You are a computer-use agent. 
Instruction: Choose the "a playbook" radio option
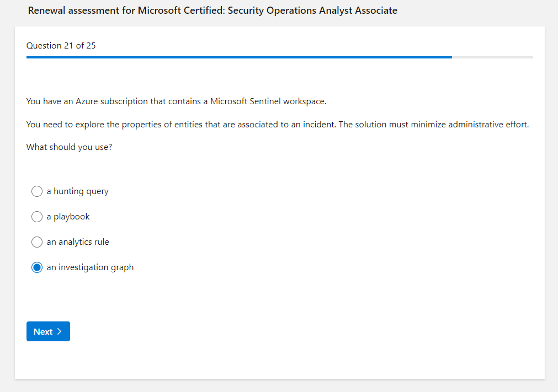[37, 217]
